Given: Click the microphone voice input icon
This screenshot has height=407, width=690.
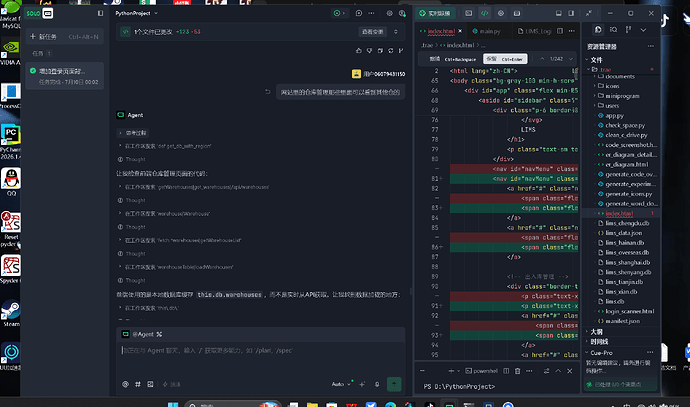Looking at the screenshot, I should (x=377, y=384).
